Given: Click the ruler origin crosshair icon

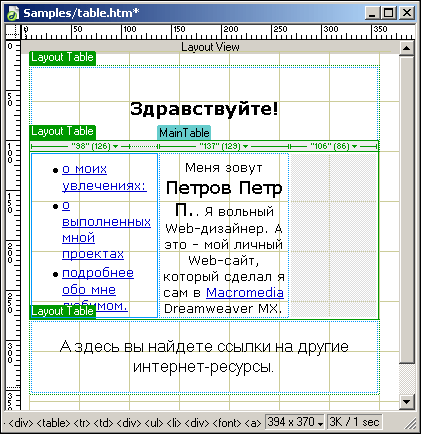Looking at the screenshot, I should click(x=13, y=32).
